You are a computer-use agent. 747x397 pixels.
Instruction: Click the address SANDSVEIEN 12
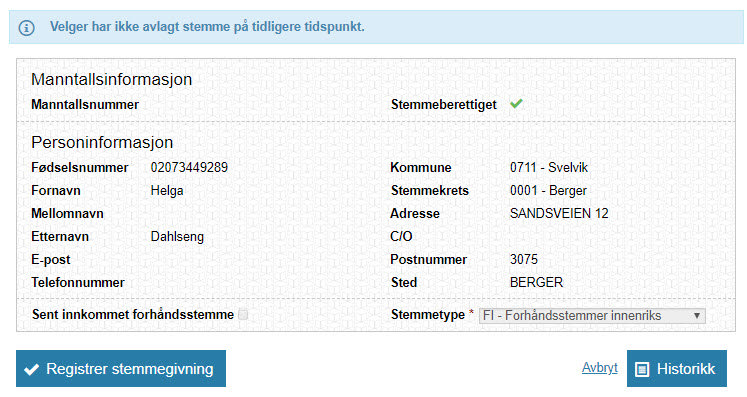coord(559,214)
